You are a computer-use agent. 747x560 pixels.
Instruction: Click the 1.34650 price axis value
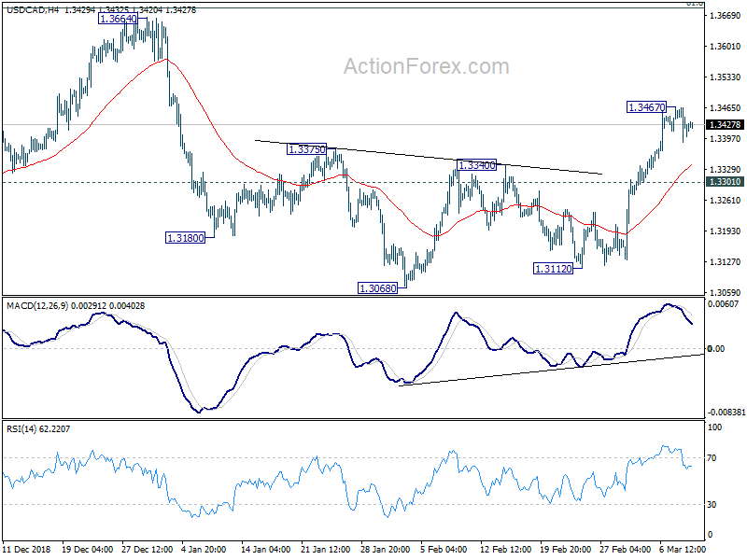pos(726,108)
